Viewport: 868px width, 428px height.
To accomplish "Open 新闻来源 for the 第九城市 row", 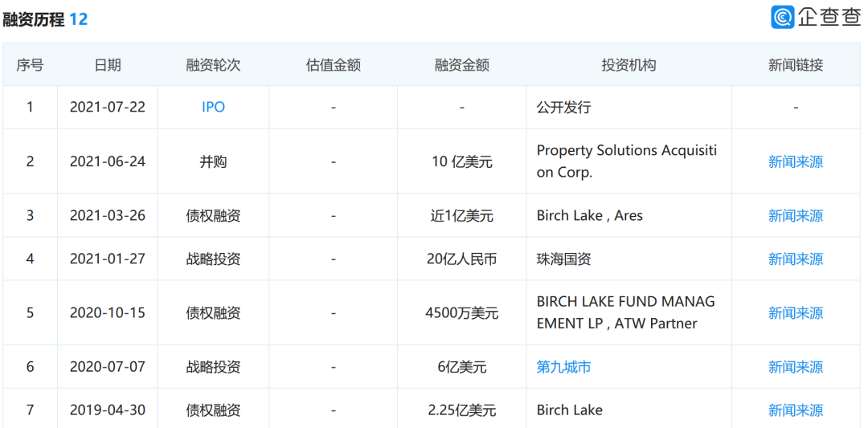I will click(795, 367).
